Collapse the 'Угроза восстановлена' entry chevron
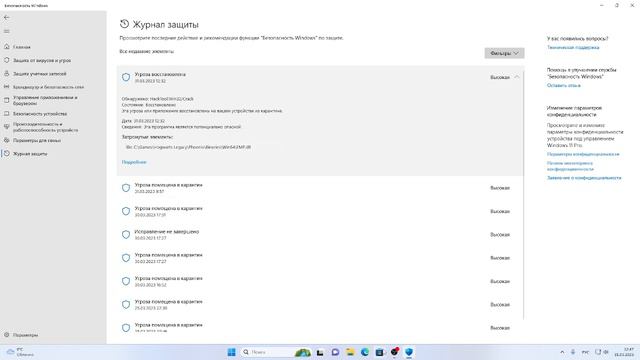640x360 pixels. pyautogui.click(x=517, y=77)
